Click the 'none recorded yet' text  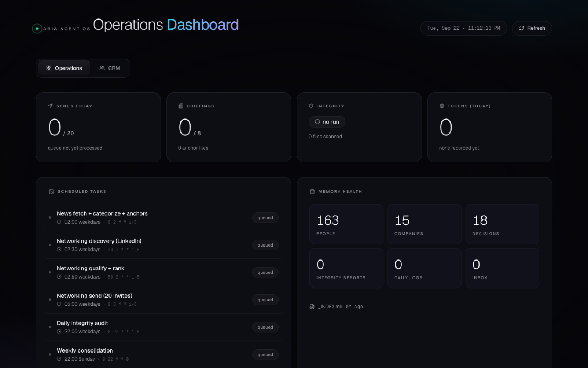(x=459, y=148)
